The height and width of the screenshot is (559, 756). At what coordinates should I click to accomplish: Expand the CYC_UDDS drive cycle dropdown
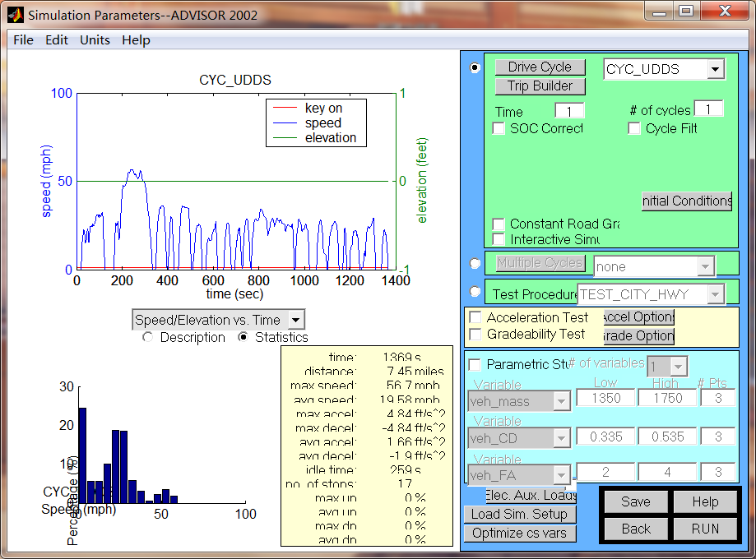point(714,70)
